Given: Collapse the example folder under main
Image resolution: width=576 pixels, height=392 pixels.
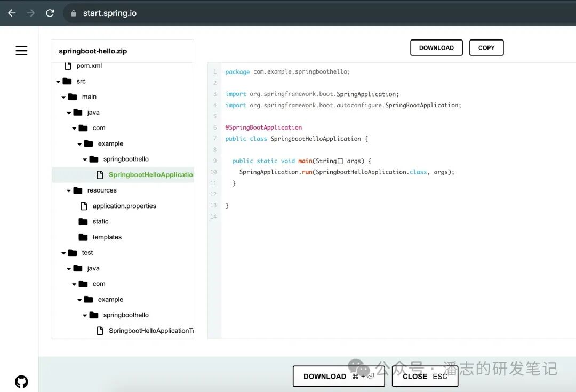Looking at the screenshot, I should 79,144.
